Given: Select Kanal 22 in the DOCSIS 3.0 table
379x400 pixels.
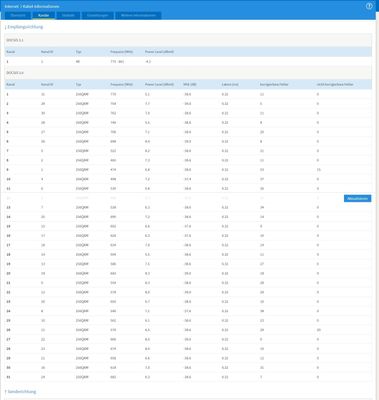Looking at the screenshot, I should tap(188, 292).
